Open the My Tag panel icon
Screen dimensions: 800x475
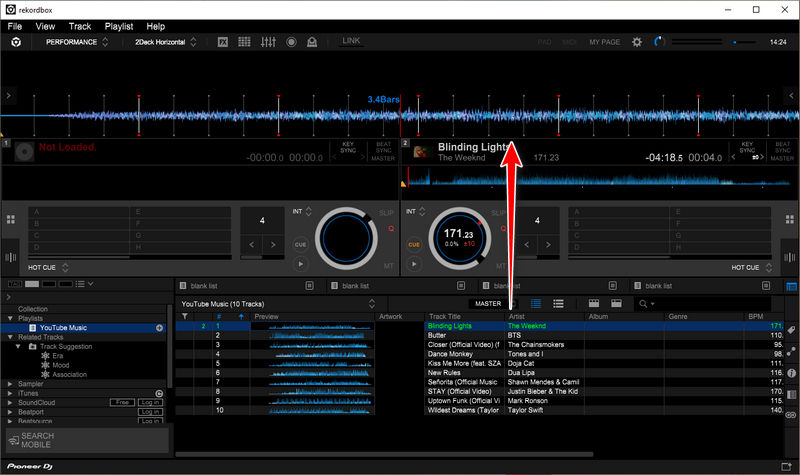[791, 330]
